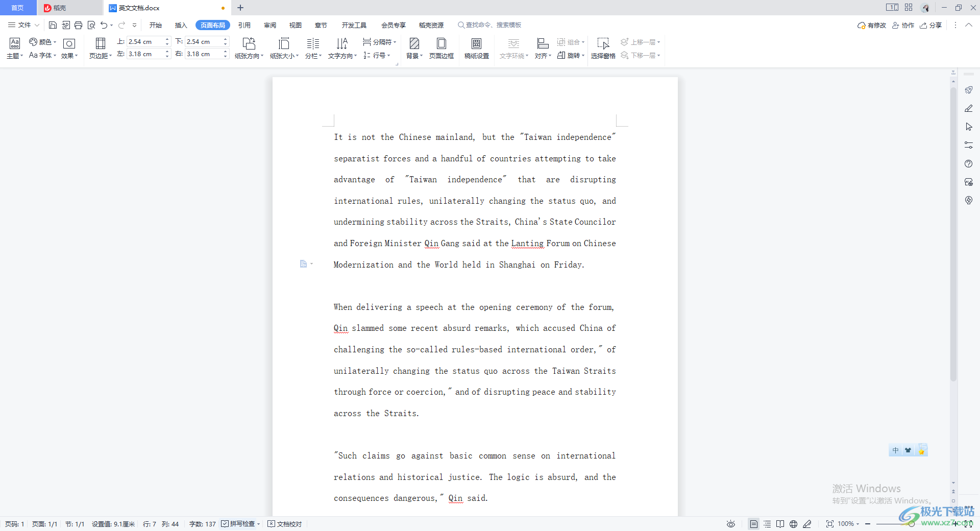Toggle outline view mode in status bar

767,524
